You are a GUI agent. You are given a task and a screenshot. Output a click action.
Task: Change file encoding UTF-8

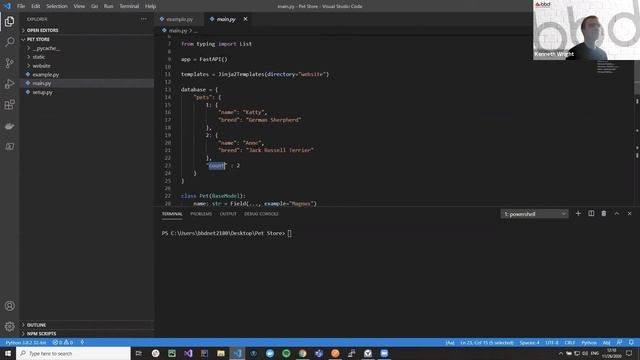551,342
